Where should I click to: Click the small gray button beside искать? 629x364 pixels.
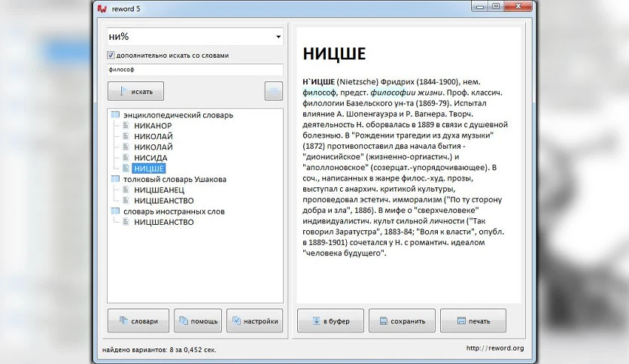[274, 92]
